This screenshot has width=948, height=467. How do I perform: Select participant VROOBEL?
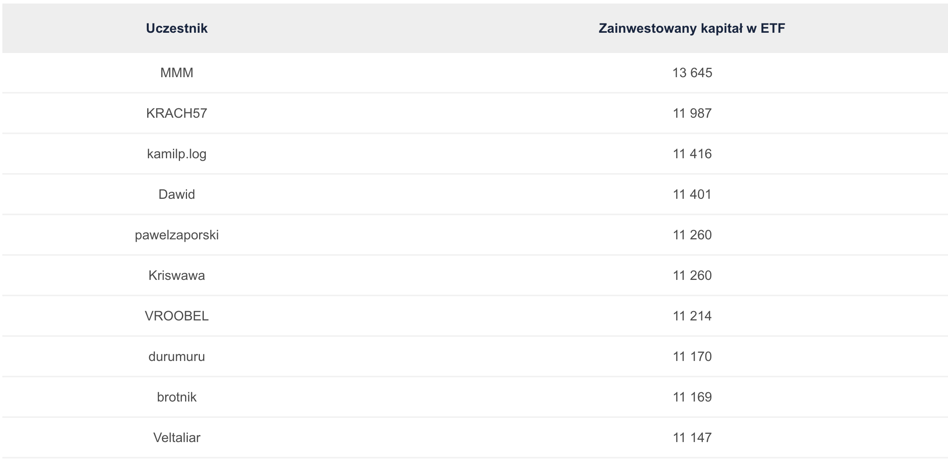click(x=176, y=316)
